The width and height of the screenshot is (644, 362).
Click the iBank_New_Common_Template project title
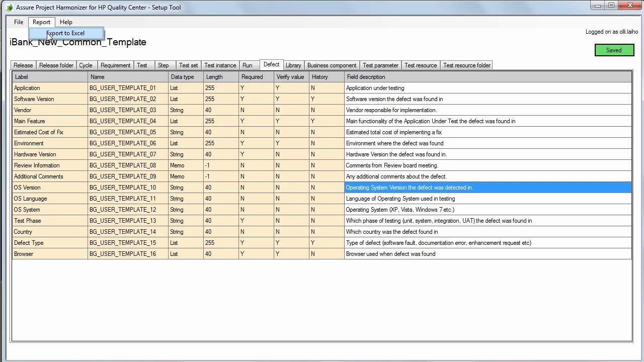pos(78,43)
